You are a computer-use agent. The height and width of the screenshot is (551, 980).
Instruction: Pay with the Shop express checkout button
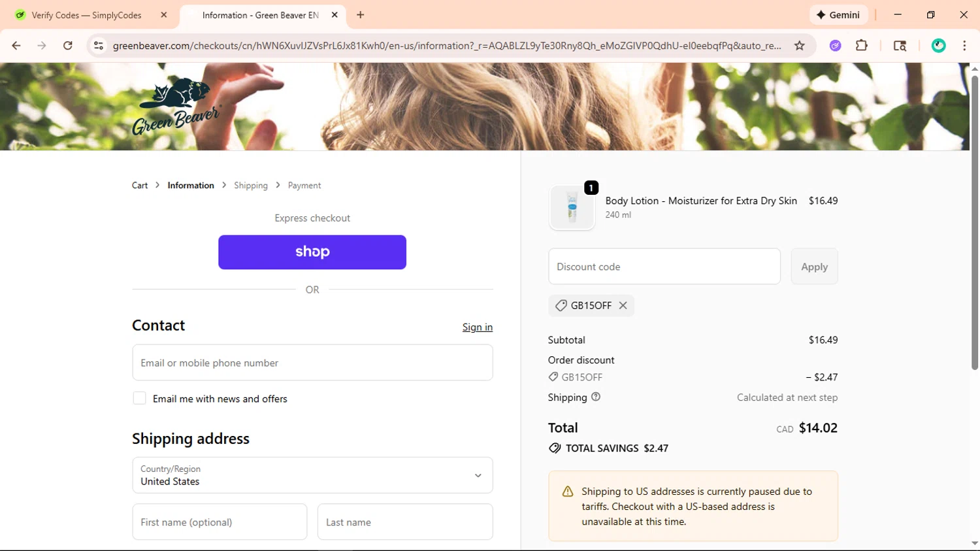pos(312,252)
